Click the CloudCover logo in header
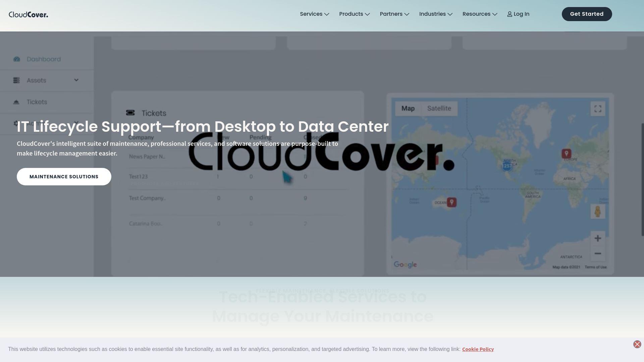The image size is (644, 362). (x=29, y=14)
